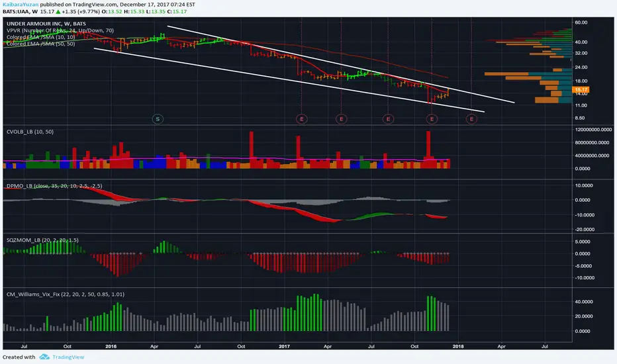The image size is (617, 364).
Task: Click the L:13.35 low value
Action: tap(156, 12)
